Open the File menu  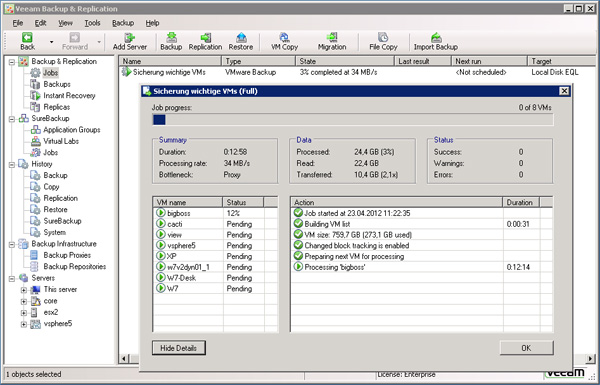coord(18,23)
